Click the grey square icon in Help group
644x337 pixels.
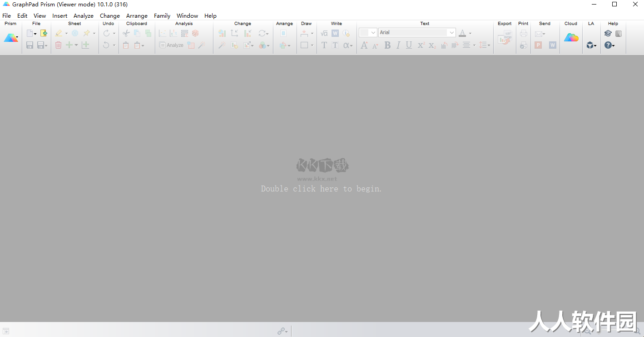click(x=619, y=33)
